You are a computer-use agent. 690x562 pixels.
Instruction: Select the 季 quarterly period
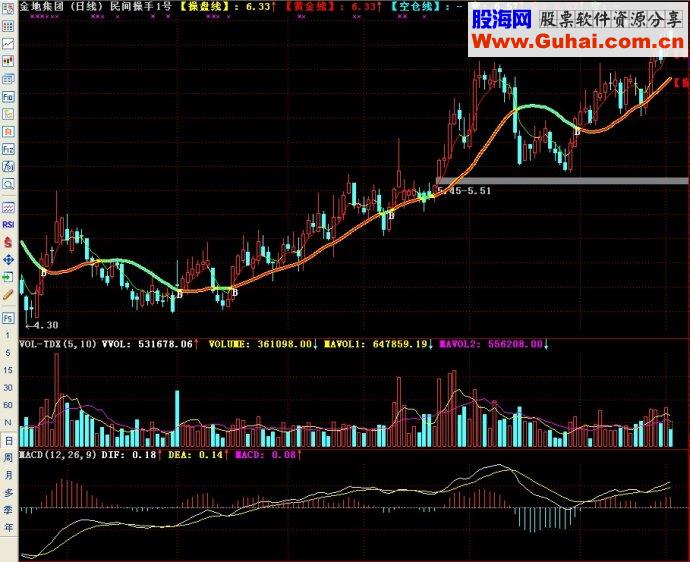coord(8,510)
